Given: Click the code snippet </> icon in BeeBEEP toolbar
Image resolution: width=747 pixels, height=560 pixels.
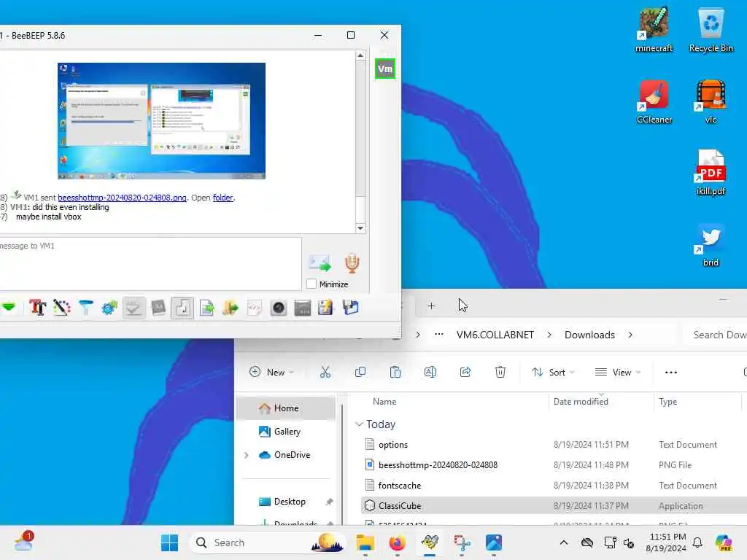Looking at the screenshot, I should point(255,308).
